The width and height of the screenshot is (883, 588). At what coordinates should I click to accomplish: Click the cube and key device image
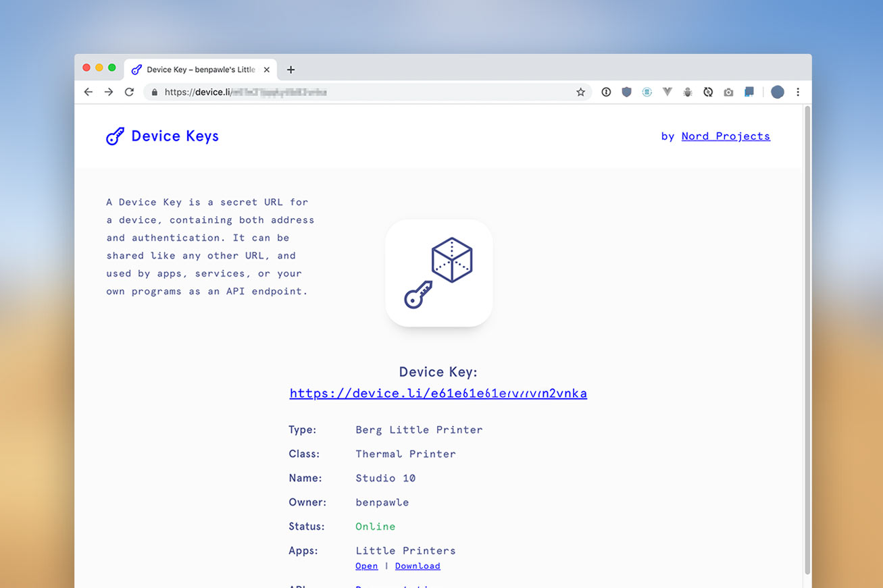click(x=439, y=273)
